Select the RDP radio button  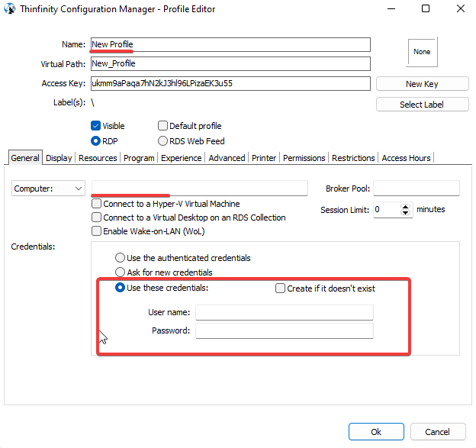tap(95, 141)
